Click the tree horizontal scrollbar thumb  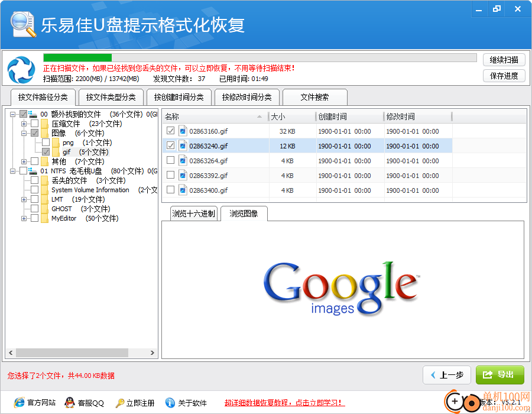tap(72, 352)
